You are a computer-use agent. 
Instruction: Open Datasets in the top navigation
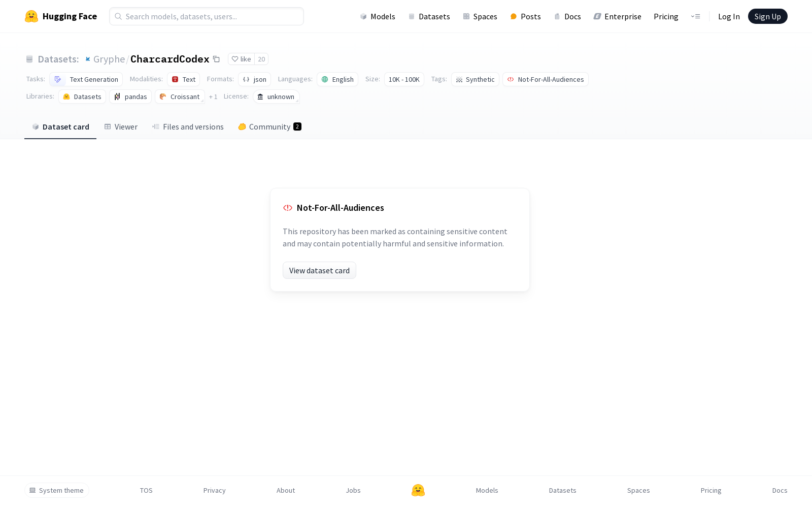coord(429,16)
